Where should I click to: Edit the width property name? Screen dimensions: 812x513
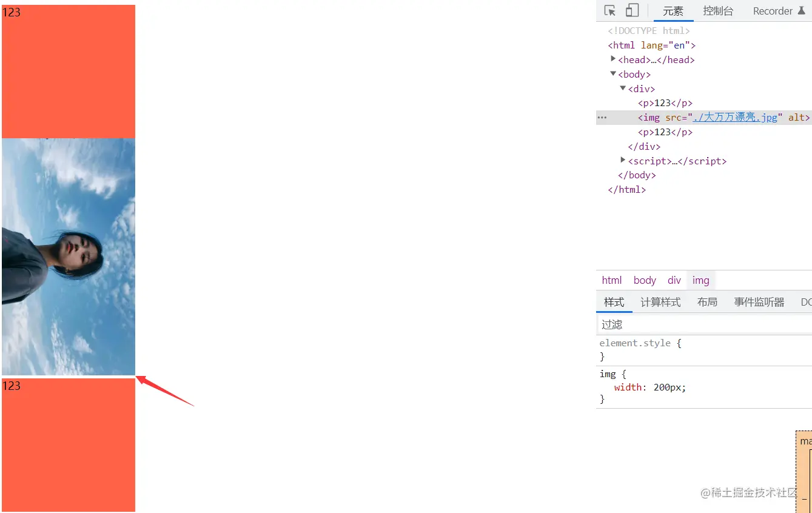(628, 387)
